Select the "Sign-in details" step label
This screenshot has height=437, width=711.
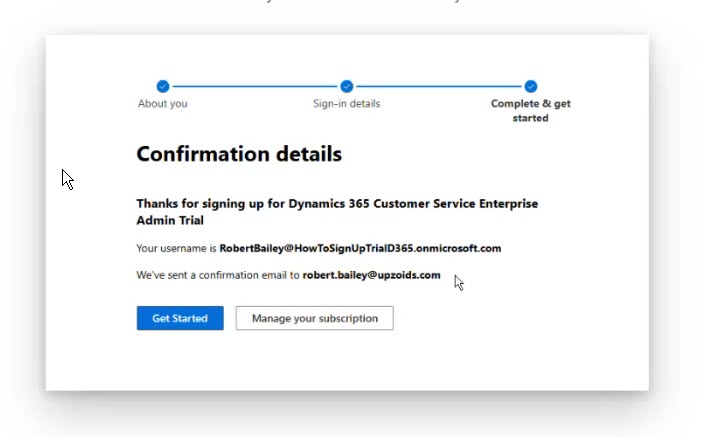[x=346, y=104]
